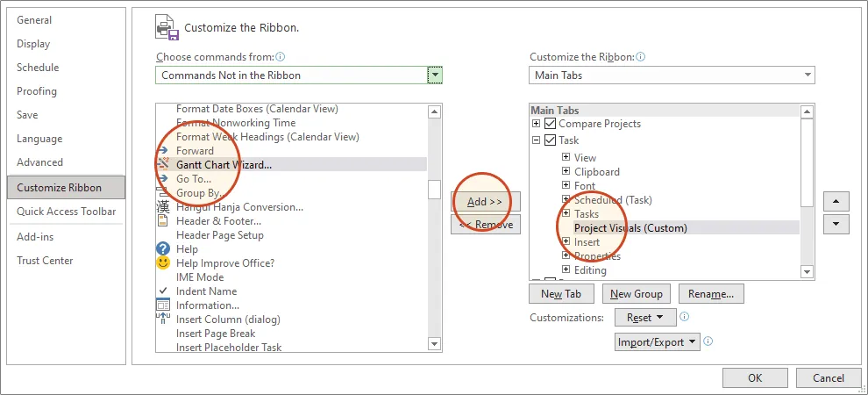Switch to Quick Access Toolbar category
868x395 pixels.
pyautogui.click(x=66, y=211)
